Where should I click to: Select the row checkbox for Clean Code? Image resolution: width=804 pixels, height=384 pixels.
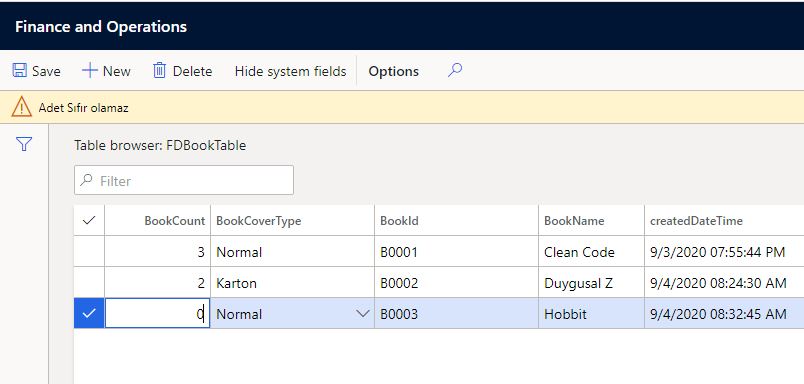coord(89,252)
